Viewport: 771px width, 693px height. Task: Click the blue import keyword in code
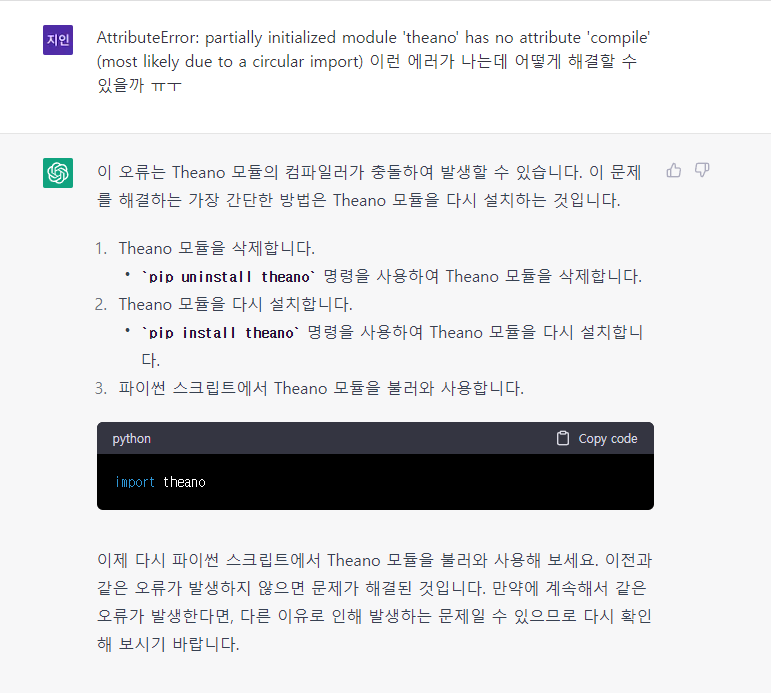pos(135,482)
